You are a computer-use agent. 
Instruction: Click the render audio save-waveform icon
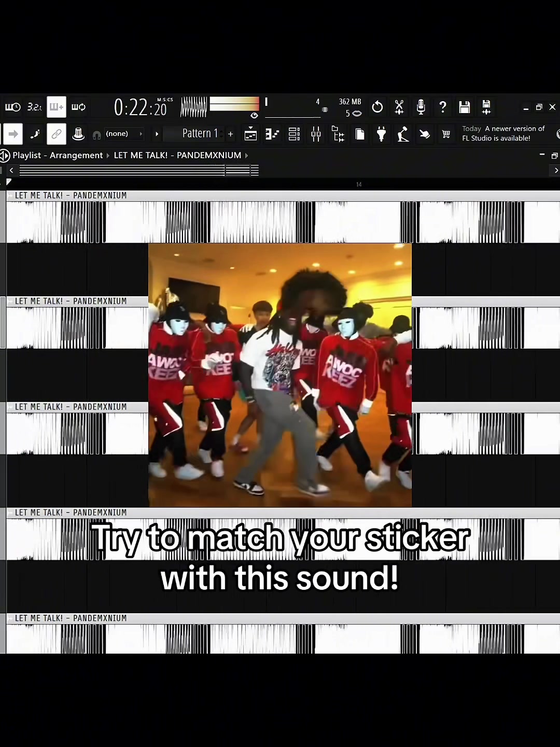pos(486,107)
